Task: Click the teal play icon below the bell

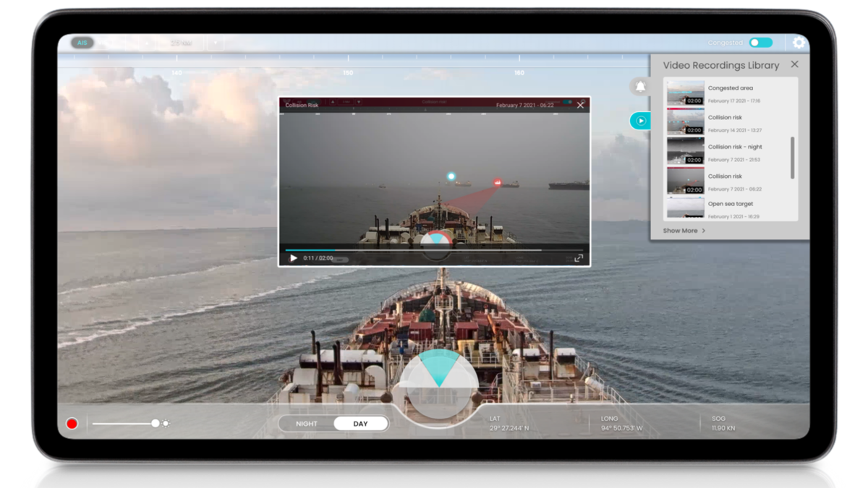Action: [639, 121]
